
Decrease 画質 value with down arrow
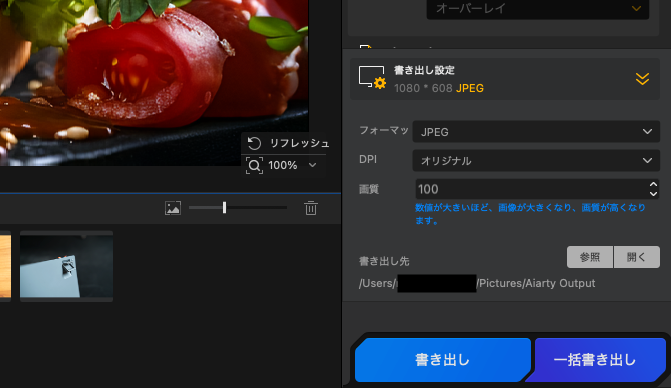(653, 193)
